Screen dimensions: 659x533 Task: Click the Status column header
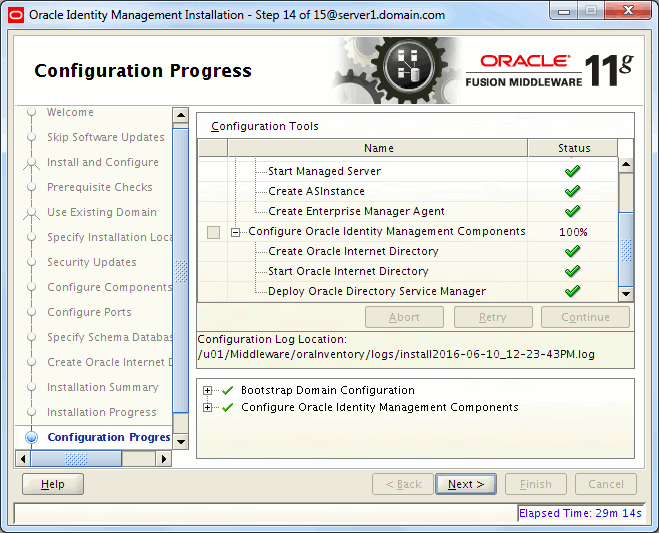coord(573,148)
